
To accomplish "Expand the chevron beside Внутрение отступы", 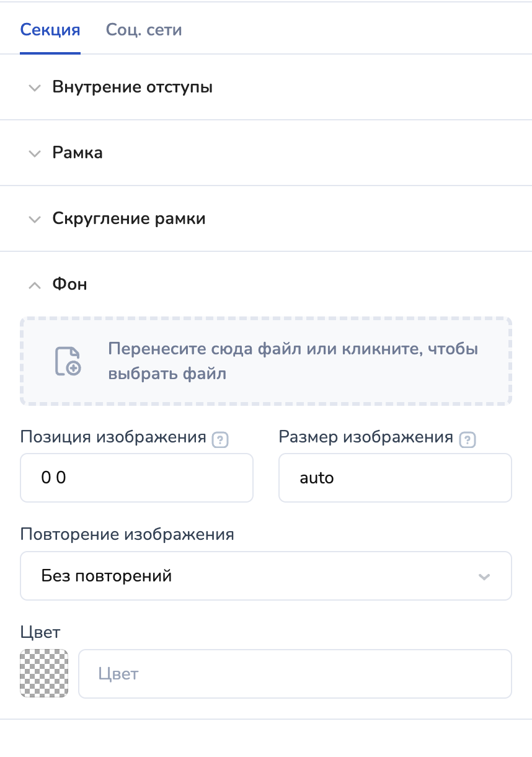I will pos(35,87).
